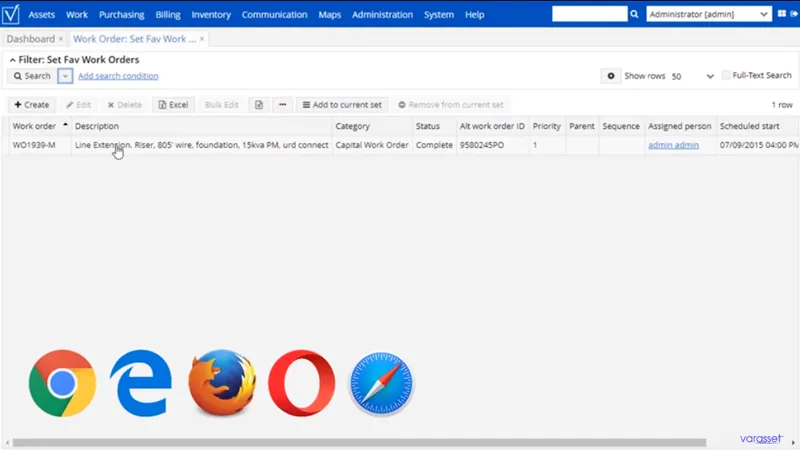800x450 pixels.
Task: Click Add to current set button
Action: pos(342,105)
